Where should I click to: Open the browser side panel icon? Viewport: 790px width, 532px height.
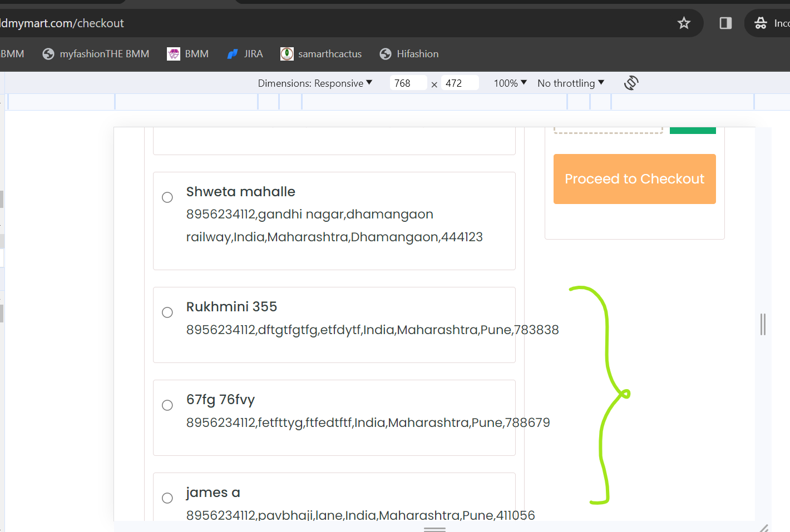point(725,23)
